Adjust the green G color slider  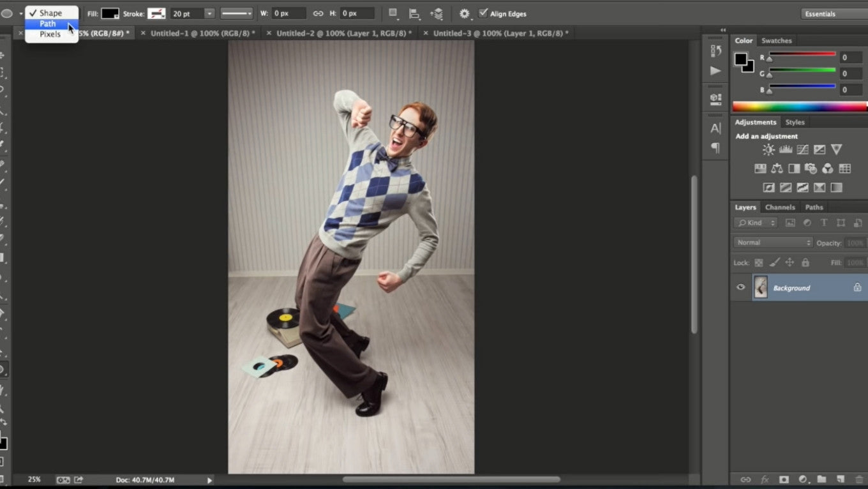[x=802, y=72]
